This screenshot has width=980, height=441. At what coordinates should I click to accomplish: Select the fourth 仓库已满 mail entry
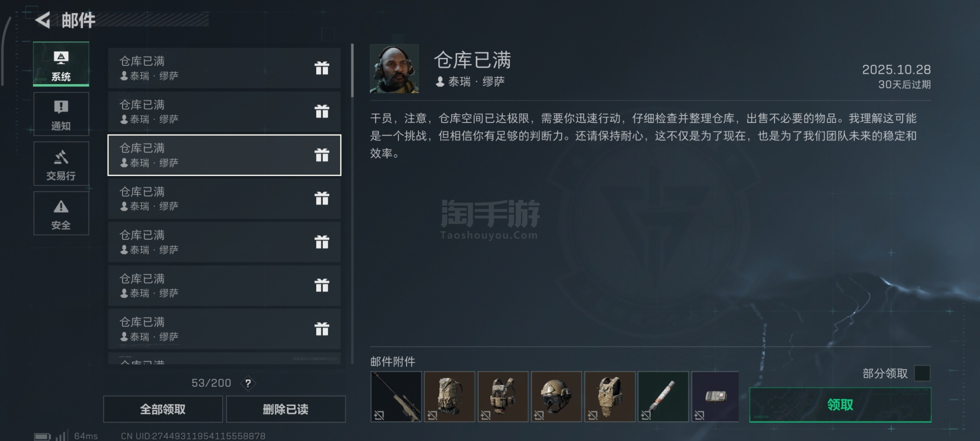tap(224, 198)
